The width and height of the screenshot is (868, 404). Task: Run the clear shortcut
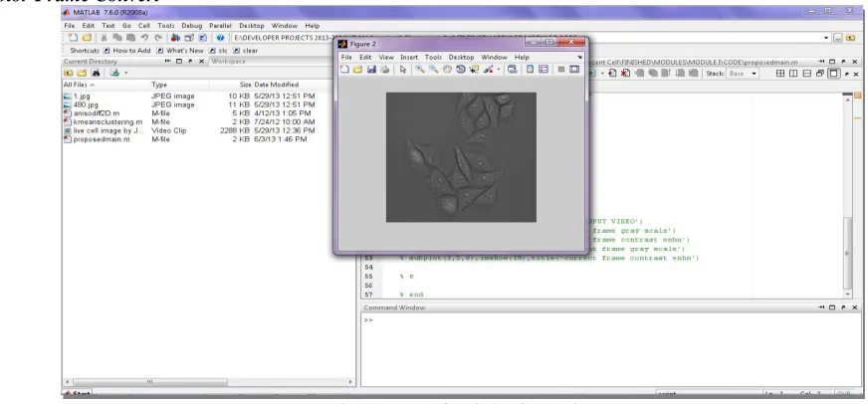tap(246, 51)
